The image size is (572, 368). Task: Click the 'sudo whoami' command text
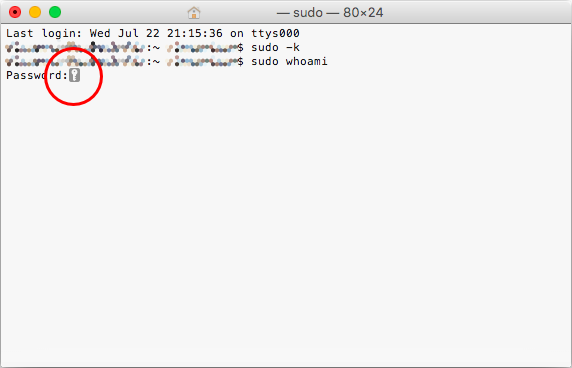(x=289, y=61)
